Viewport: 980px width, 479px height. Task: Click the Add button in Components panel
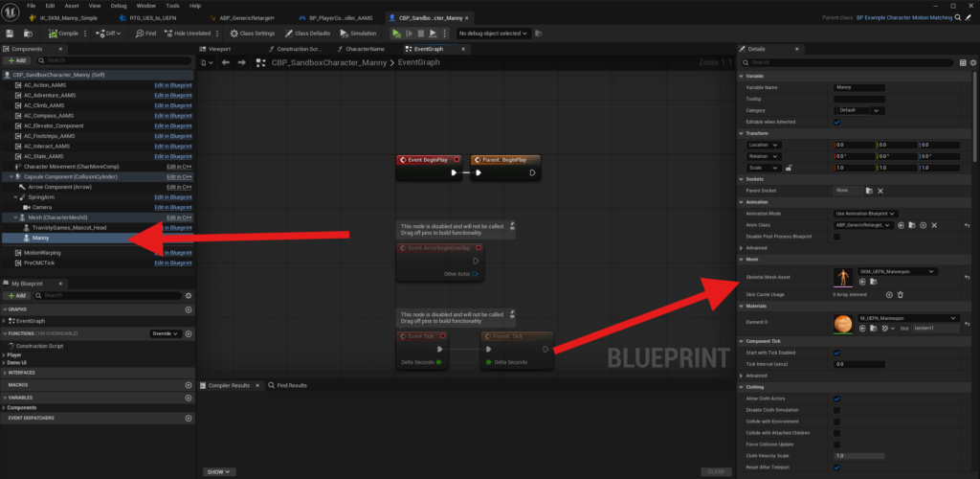[x=17, y=60]
